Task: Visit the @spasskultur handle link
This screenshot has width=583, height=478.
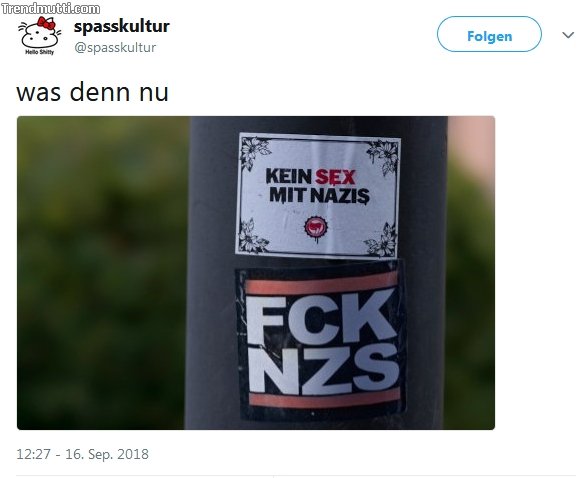Action: click(115, 48)
